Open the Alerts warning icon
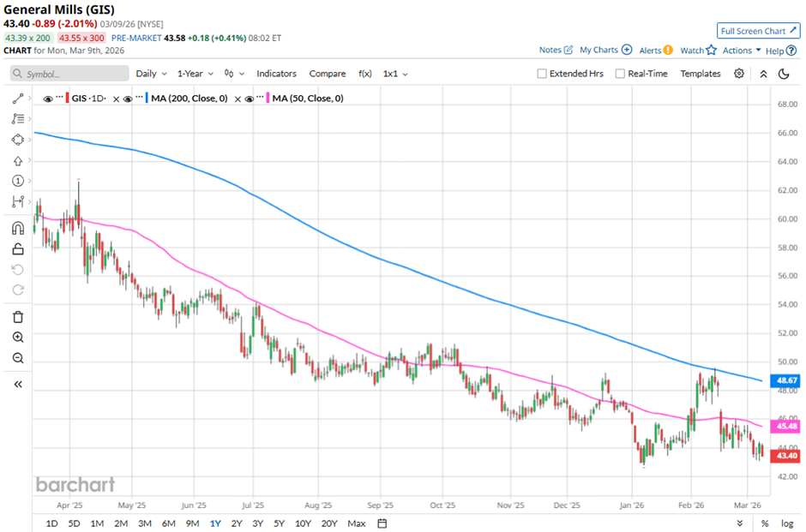 (668, 50)
